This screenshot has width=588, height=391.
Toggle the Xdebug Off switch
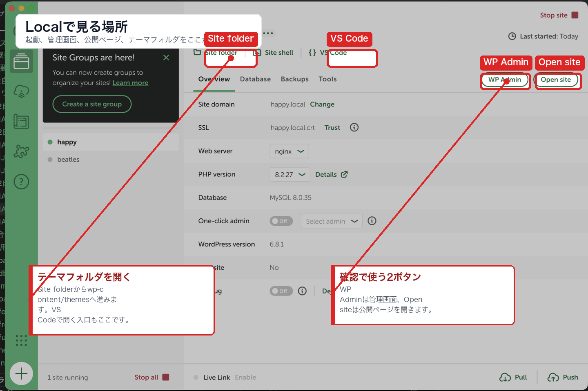coord(281,291)
